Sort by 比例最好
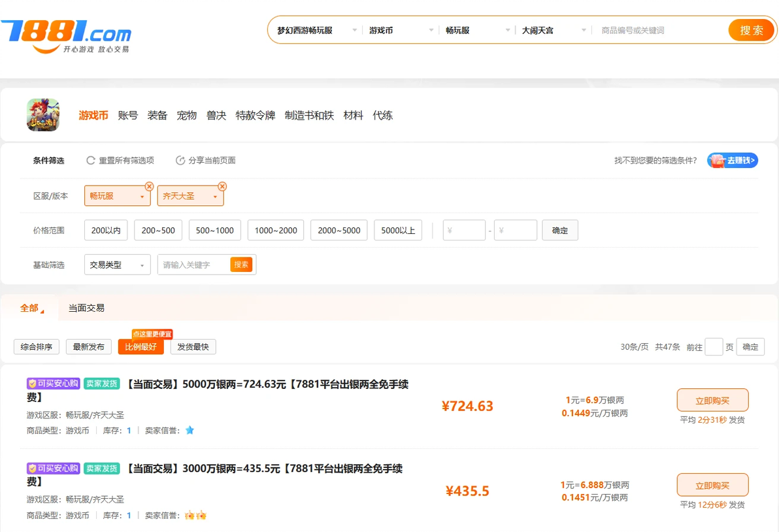Screen dimensions: 779x532 141,347
